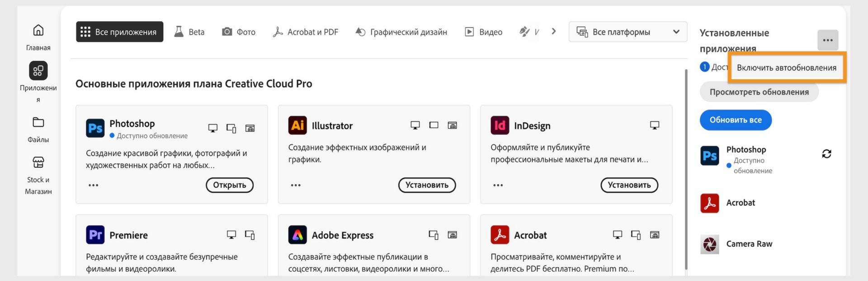Click Illustrator card tablet platform icon
The width and height of the screenshot is (868, 281).
tap(434, 125)
